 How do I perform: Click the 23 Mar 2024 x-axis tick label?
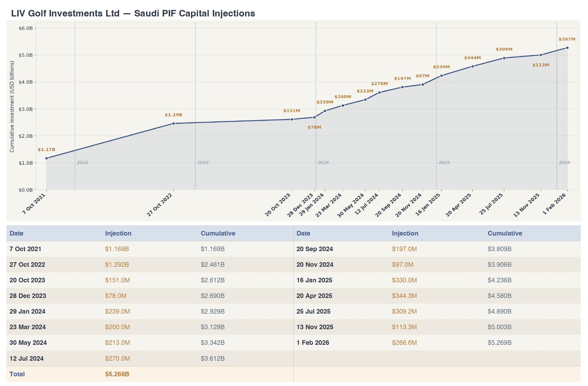pyautogui.click(x=329, y=205)
